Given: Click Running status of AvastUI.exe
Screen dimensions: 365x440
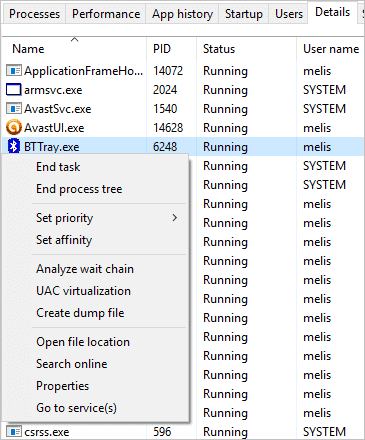Looking at the screenshot, I should click(225, 128).
